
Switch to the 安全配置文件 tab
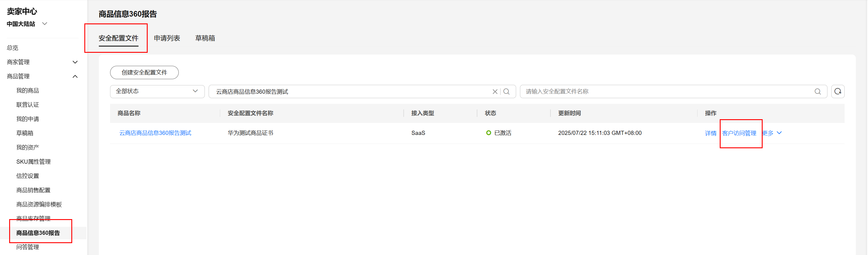118,38
